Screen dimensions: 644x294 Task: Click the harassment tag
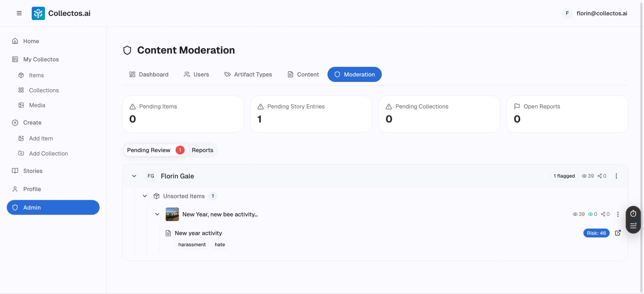coord(192,245)
